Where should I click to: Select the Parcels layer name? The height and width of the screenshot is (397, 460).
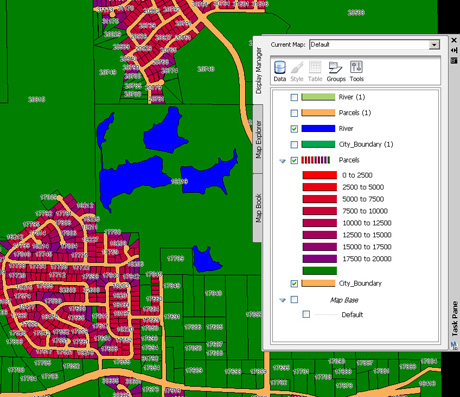pyautogui.click(x=349, y=160)
